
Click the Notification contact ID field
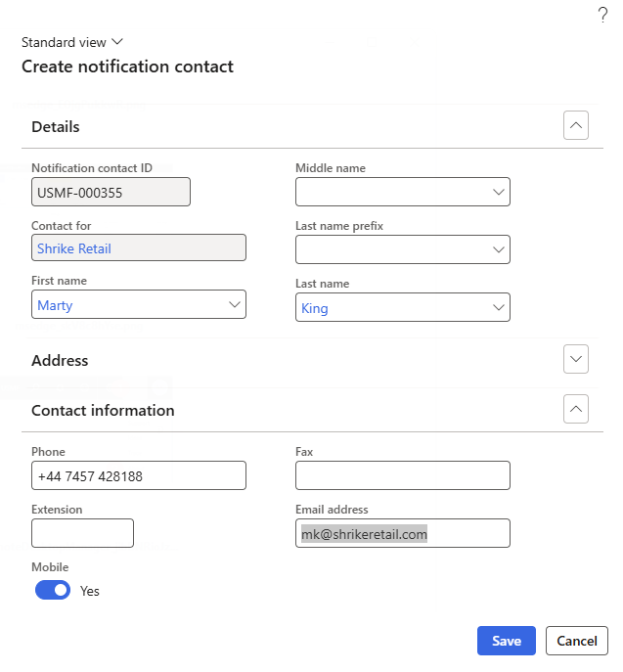point(111,193)
